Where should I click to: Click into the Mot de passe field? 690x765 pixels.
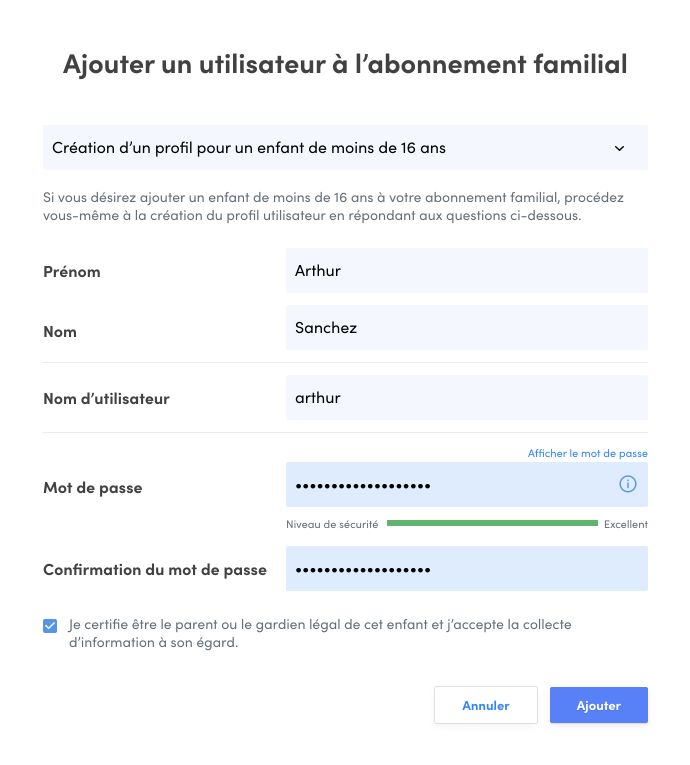pos(450,485)
